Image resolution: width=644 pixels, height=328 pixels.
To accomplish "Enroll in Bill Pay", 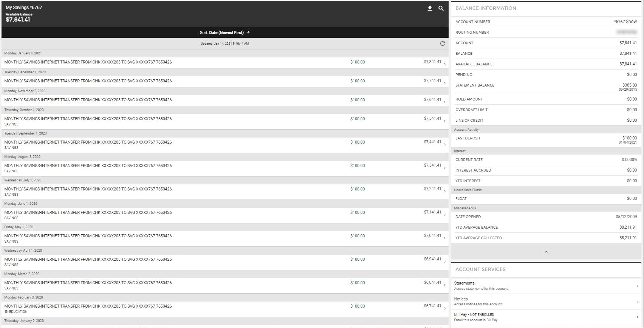I will click(546, 317).
